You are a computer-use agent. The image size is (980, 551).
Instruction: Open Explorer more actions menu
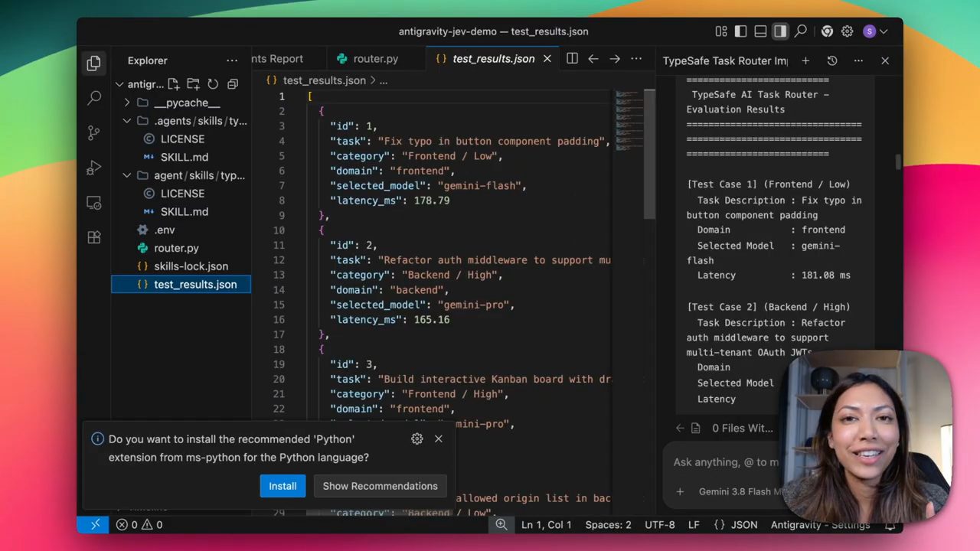(x=232, y=60)
